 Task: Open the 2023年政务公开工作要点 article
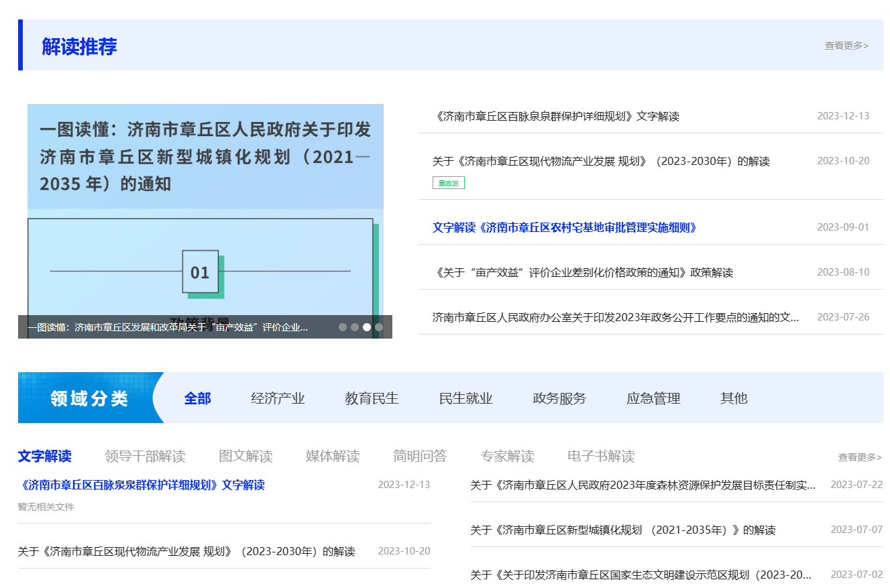click(x=615, y=317)
